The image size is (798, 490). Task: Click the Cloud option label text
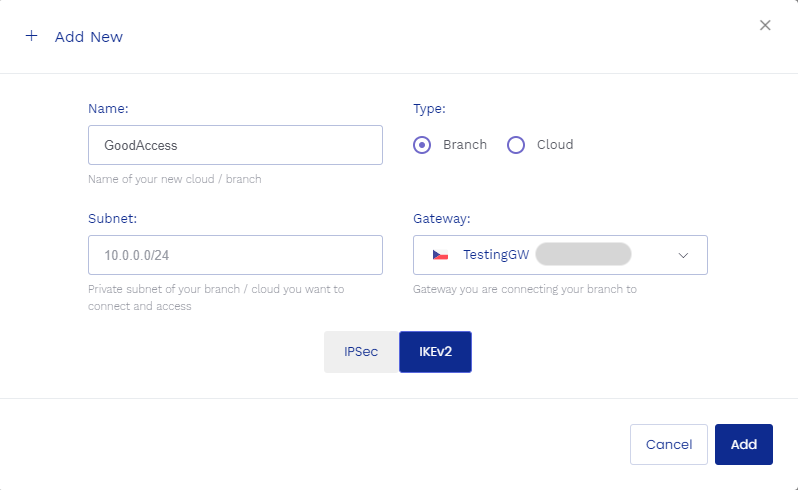click(555, 145)
